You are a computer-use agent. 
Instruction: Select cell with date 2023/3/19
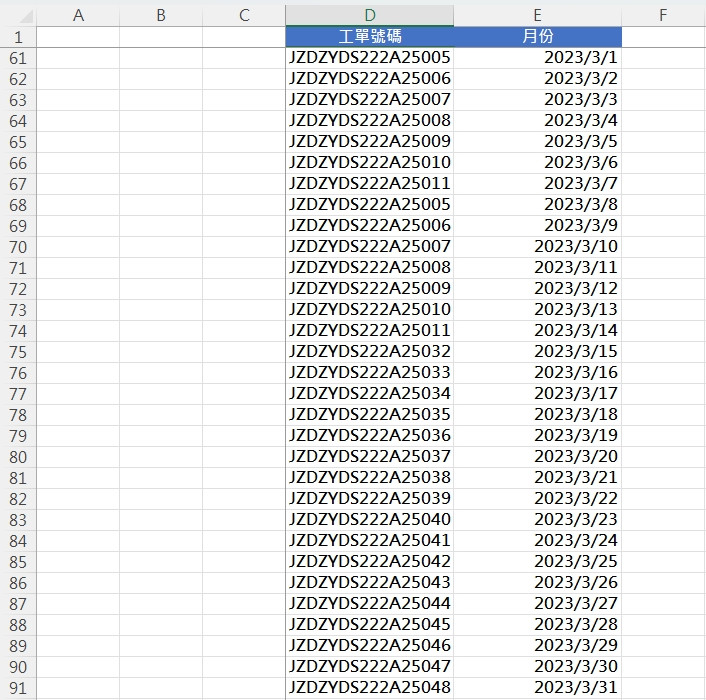pyautogui.click(x=538, y=436)
